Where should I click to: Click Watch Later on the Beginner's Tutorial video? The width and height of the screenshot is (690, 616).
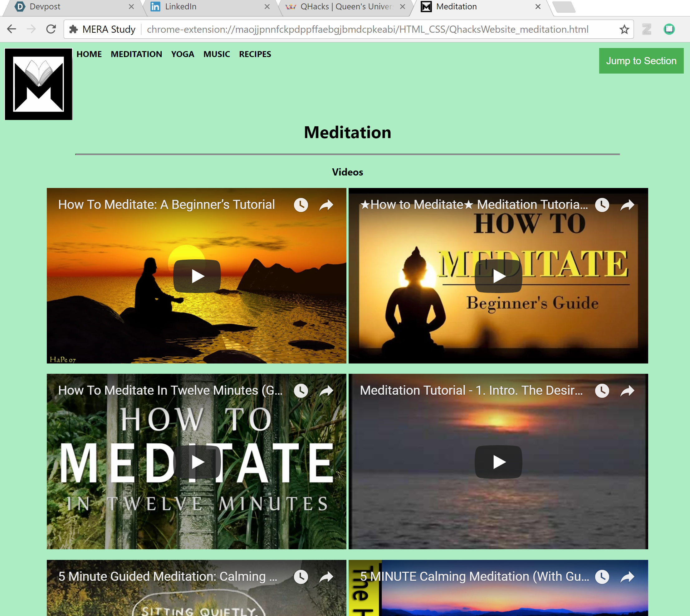pos(301,205)
